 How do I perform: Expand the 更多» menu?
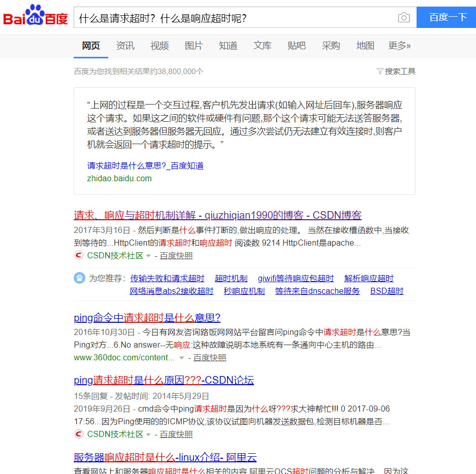[x=399, y=46]
